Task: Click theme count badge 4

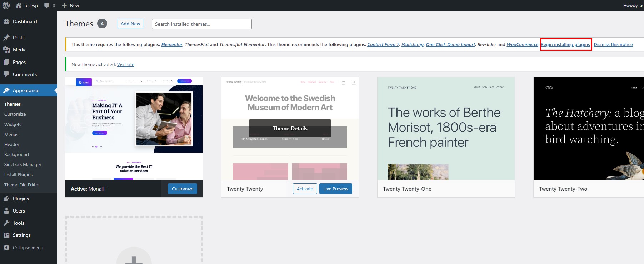Action: (102, 24)
